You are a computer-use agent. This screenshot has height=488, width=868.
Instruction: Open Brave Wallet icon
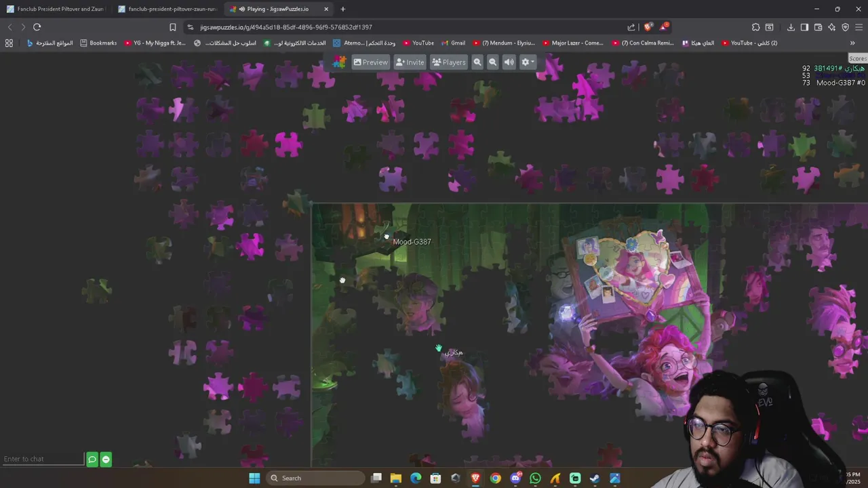click(x=818, y=27)
